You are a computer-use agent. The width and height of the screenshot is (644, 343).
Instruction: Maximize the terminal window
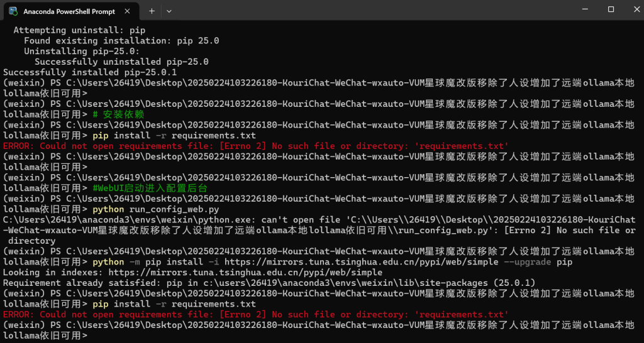point(611,9)
